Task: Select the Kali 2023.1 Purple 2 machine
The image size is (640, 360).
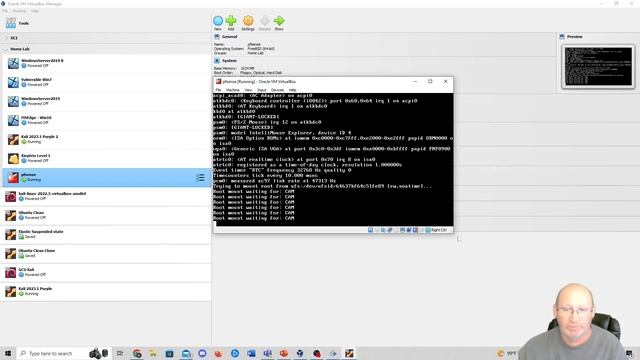Action: pos(107,139)
